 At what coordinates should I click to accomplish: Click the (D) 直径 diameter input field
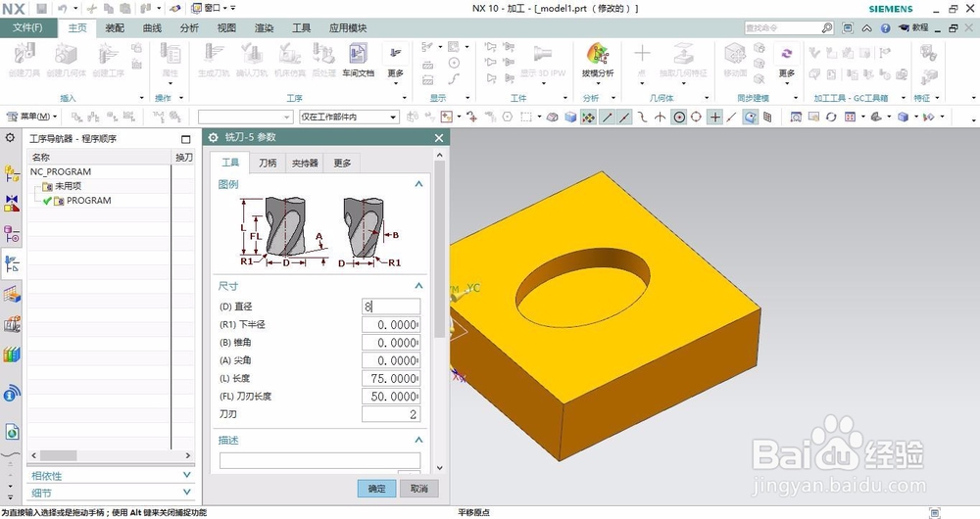click(x=391, y=307)
